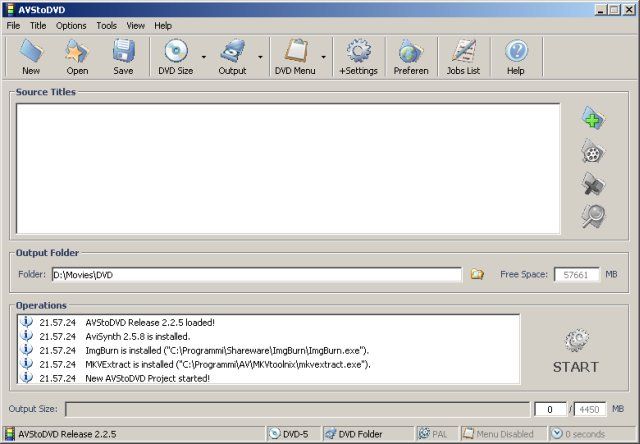Maximize the AVStoDVD window
The height and width of the screenshot is (444, 640).
613,10
